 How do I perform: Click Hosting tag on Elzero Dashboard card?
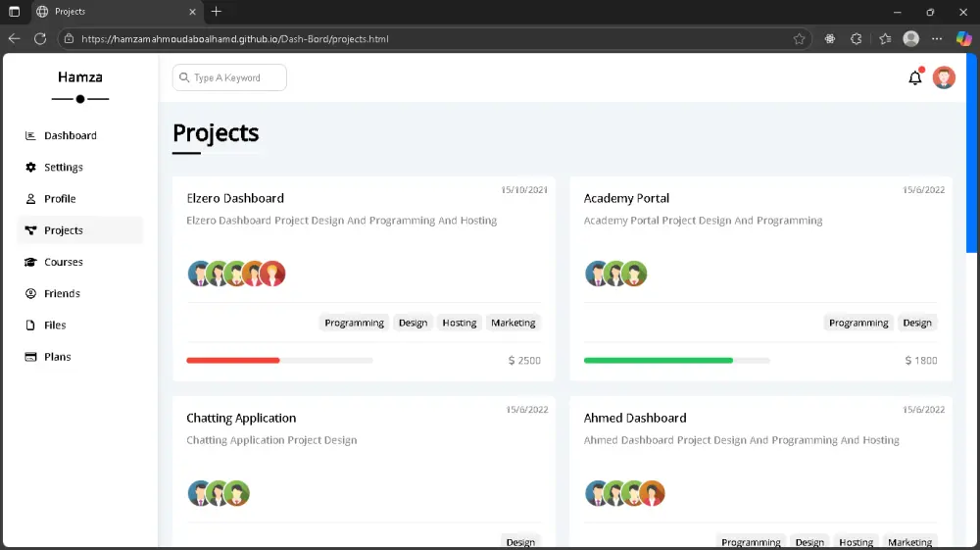pyautogui.click(x=459, y=323)
